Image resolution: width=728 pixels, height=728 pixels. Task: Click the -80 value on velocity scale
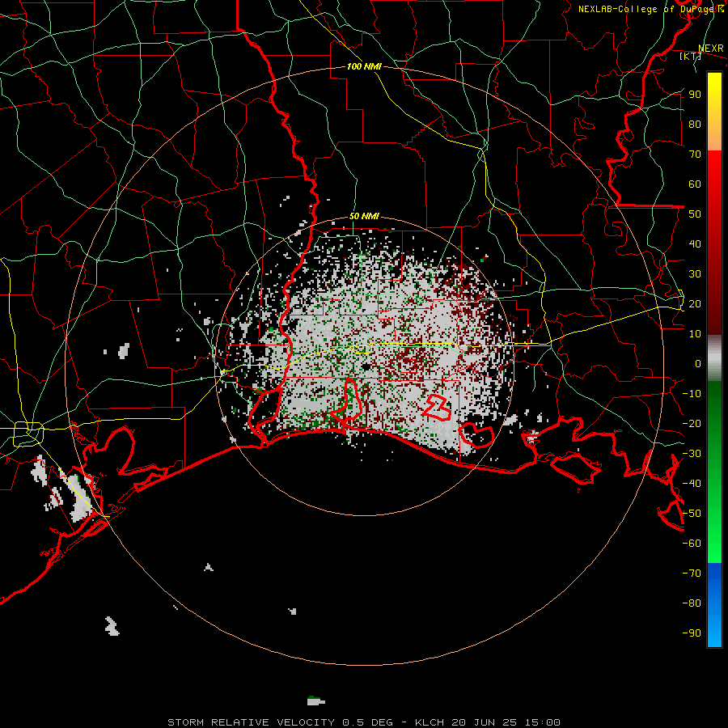click(692, 603)
